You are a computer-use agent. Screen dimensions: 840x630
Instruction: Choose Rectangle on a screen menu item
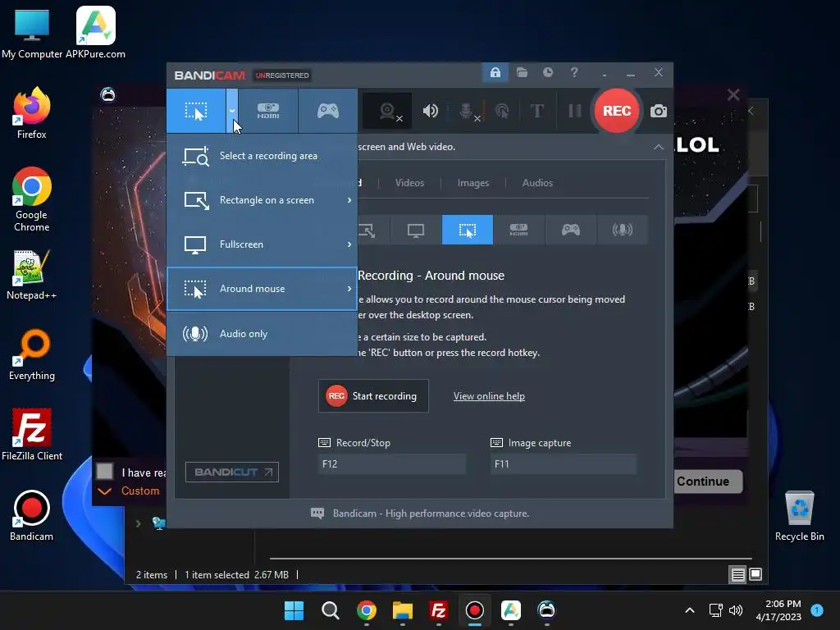262,200
